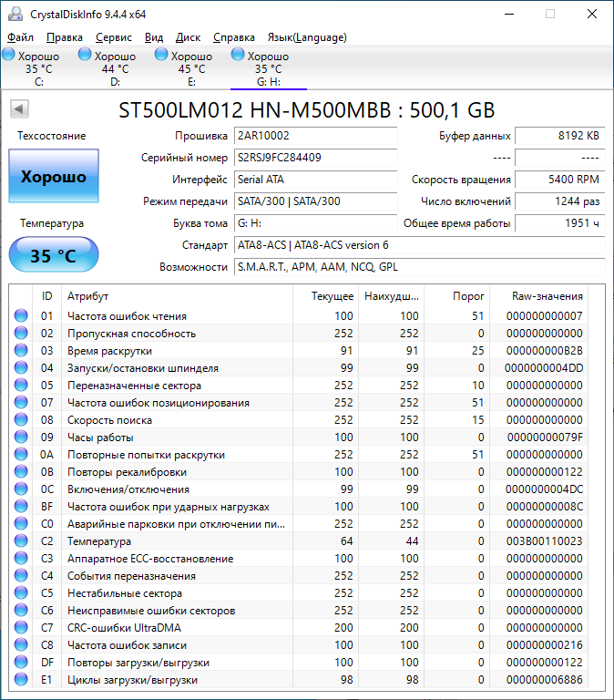Click the firmware field 2AR10002
614x700 pixels.
click(315, 136)
